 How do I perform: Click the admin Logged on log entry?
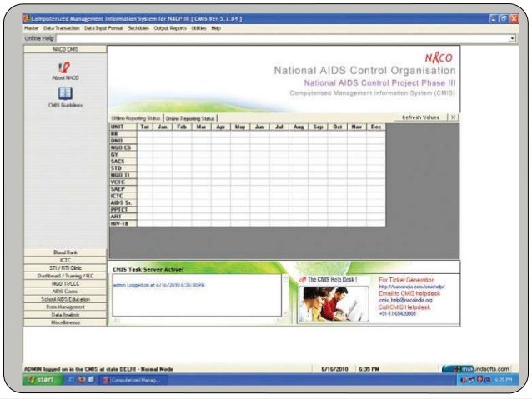[x=158, y=286]
